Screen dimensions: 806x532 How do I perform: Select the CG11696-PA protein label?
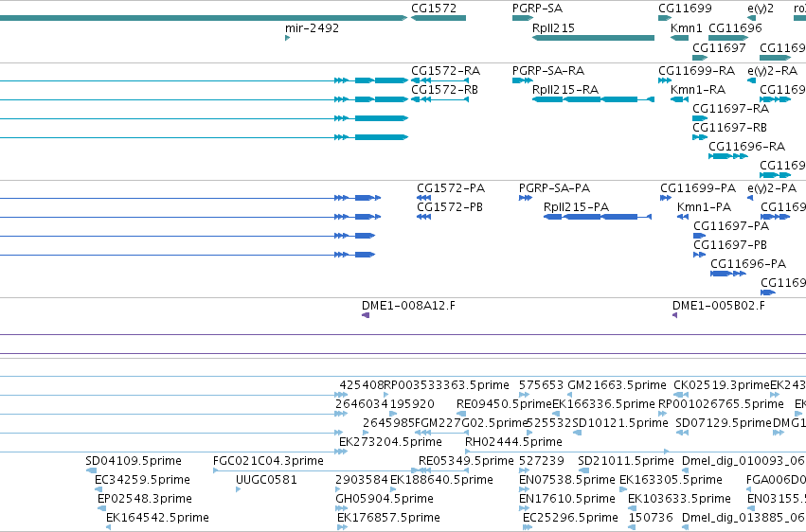coord(748,264)
